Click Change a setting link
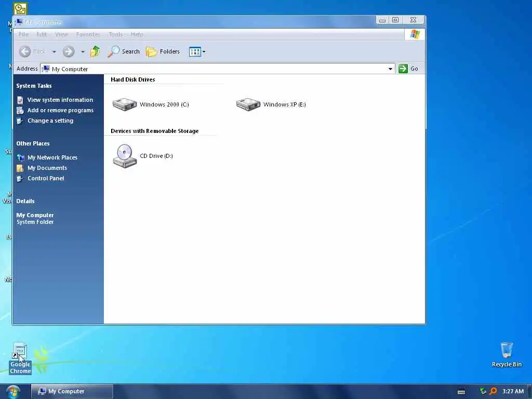 [50, 121]
